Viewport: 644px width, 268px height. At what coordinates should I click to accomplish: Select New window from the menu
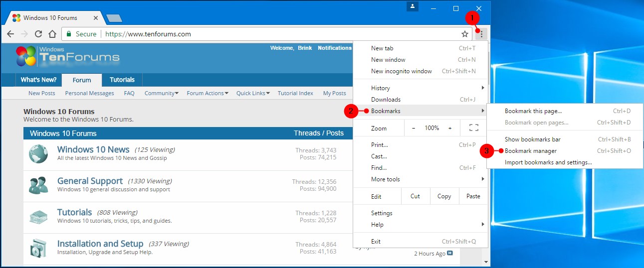(421, 60)
